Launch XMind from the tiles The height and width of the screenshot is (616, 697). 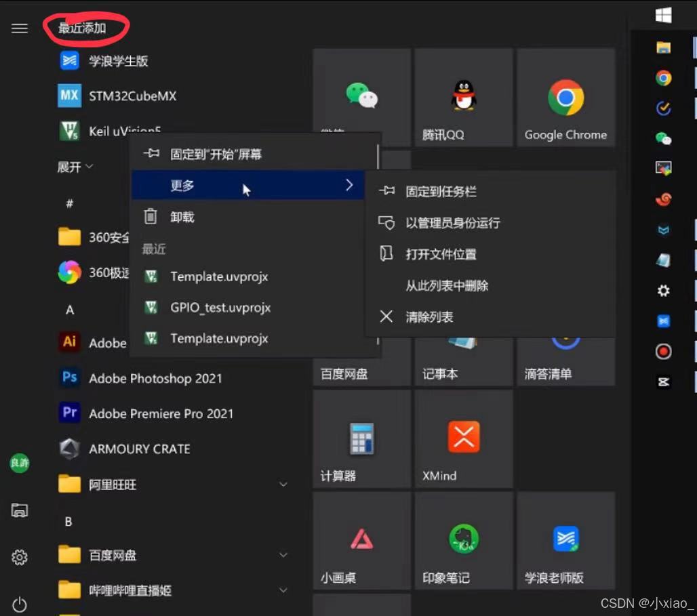(464, 438)
